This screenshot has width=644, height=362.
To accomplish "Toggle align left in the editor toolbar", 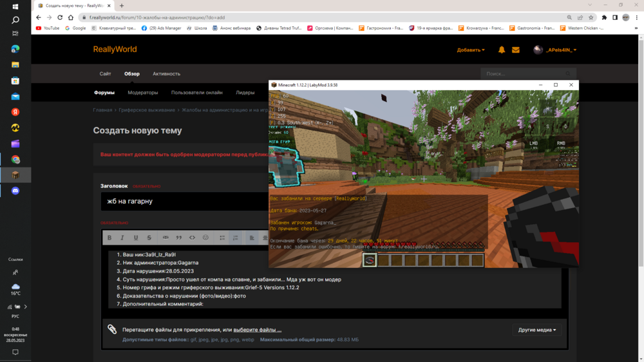I will click(x=252, y=238).
